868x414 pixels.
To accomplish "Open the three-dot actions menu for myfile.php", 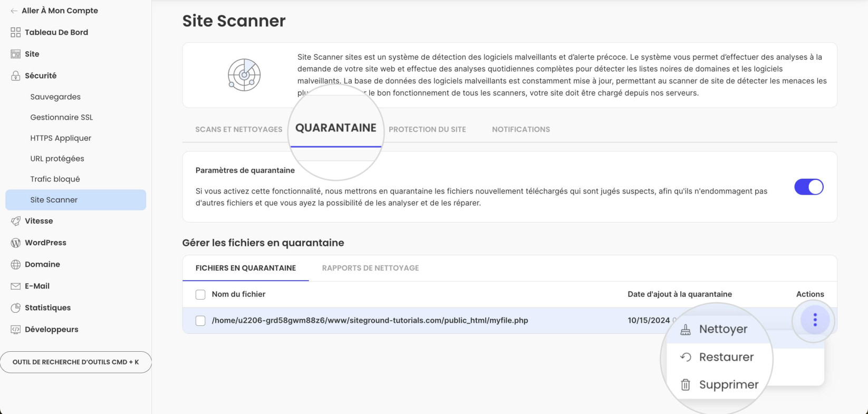I will tap(815, 320).
